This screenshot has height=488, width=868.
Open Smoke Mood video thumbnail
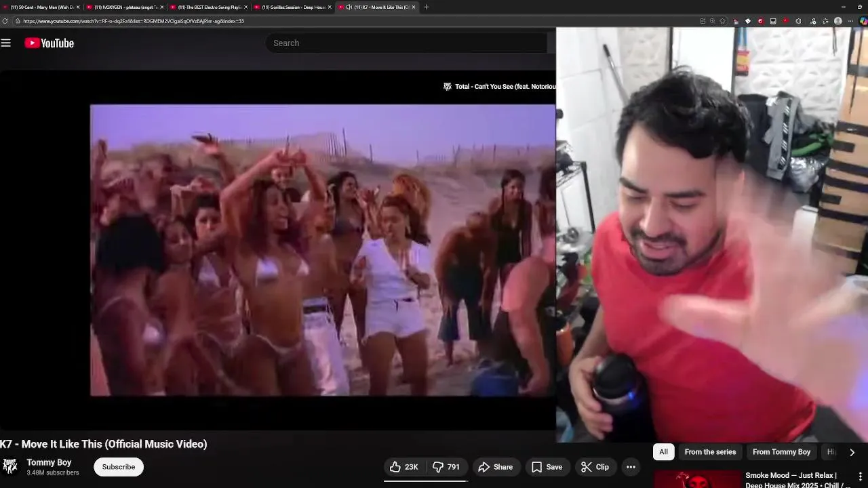[x=697, y=479]
